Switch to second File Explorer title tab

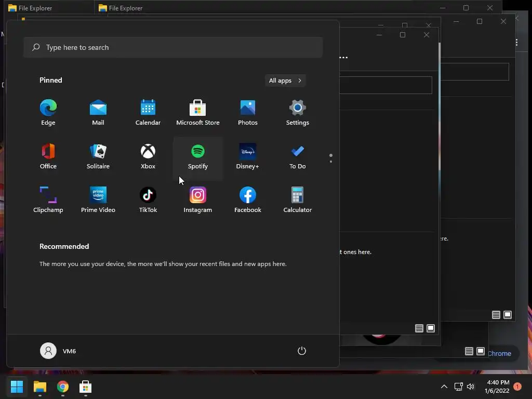121,8
